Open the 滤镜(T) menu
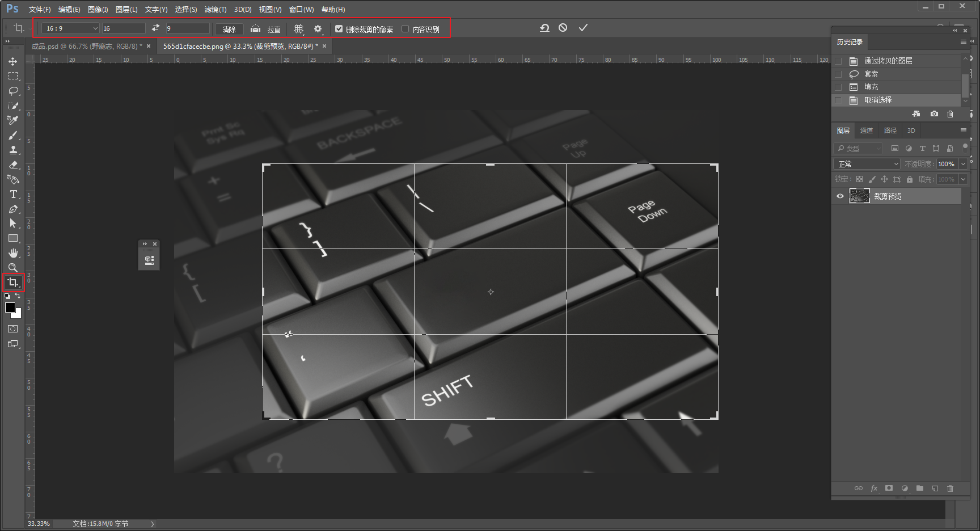The image size is (980, 531). [216, 10]
